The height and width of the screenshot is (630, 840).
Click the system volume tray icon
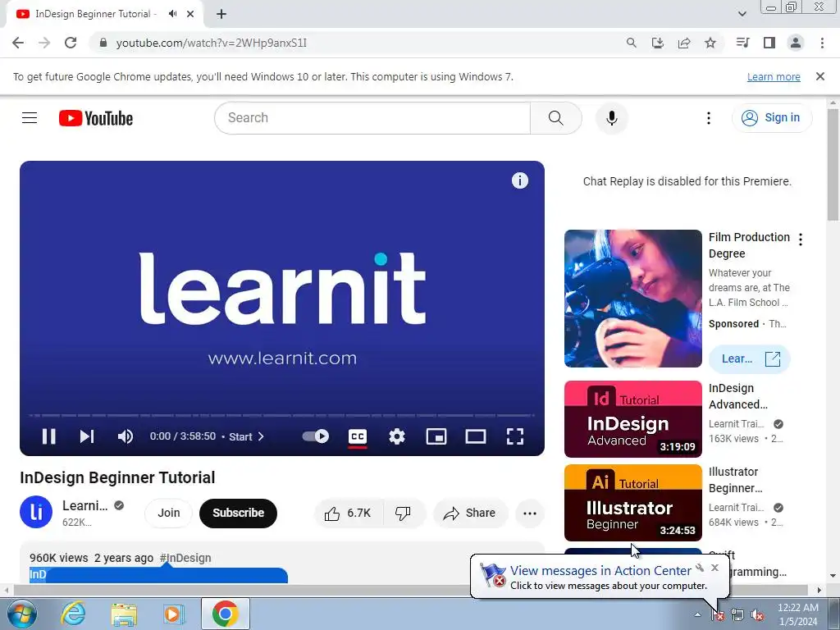757,615
